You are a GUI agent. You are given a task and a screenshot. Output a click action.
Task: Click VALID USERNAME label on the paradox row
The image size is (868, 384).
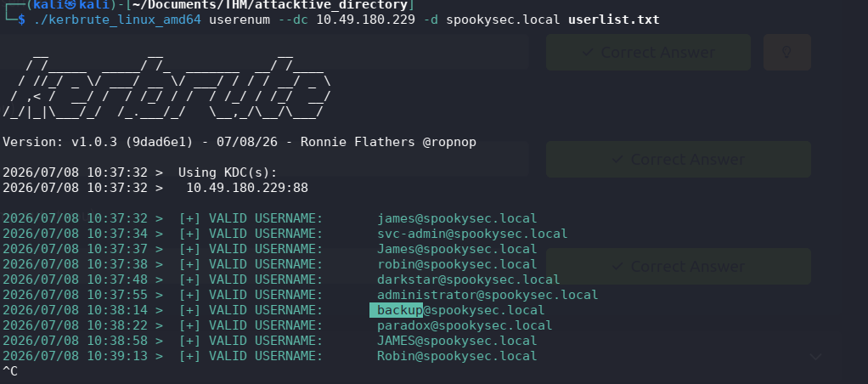click(x=266, y=325)
